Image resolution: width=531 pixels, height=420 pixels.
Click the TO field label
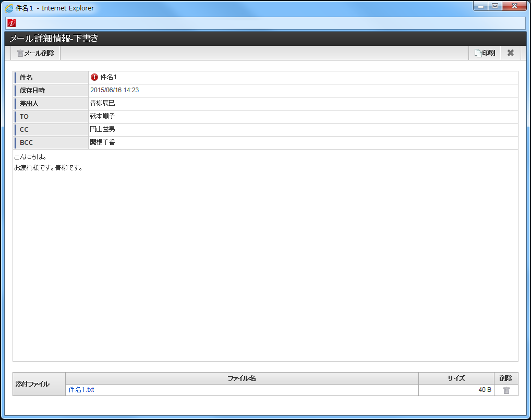click(24, 116)
